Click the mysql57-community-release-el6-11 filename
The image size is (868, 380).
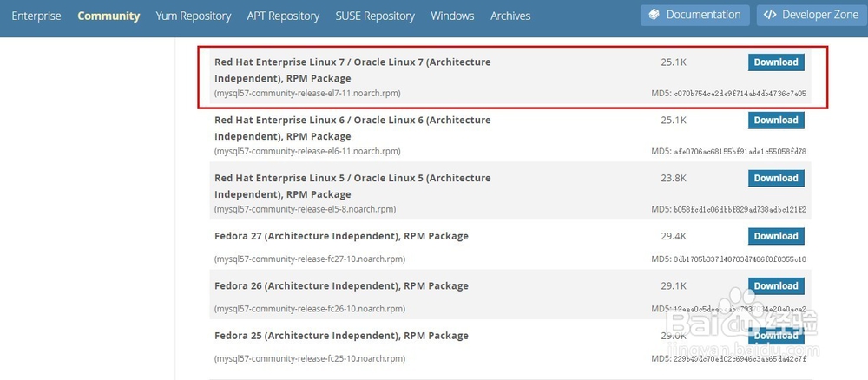[x=307, y=151]
